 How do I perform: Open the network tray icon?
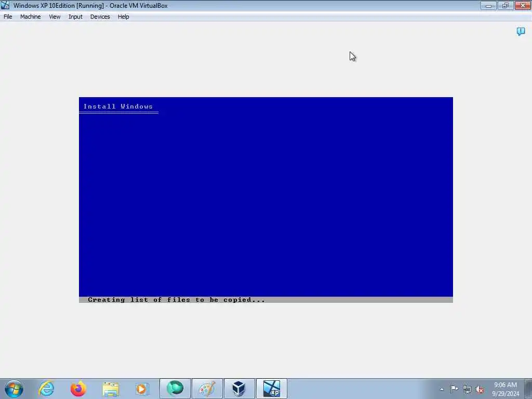pos(467,390)
